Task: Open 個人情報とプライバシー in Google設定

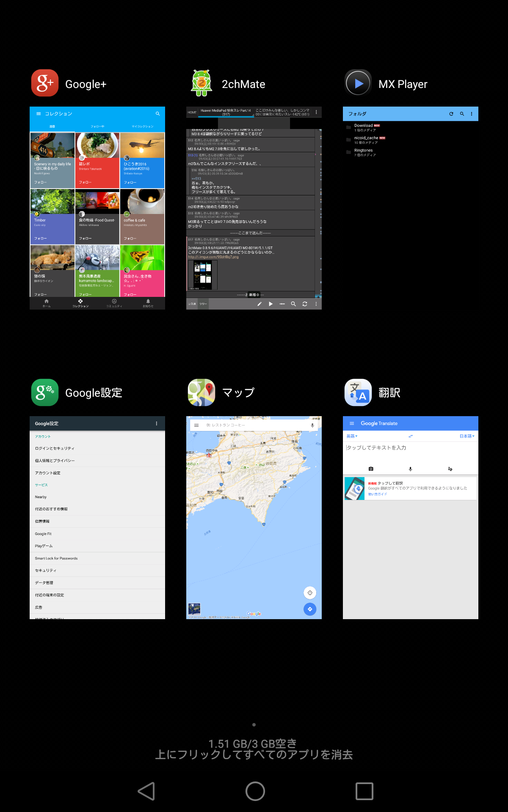Action: pos(97,461)
